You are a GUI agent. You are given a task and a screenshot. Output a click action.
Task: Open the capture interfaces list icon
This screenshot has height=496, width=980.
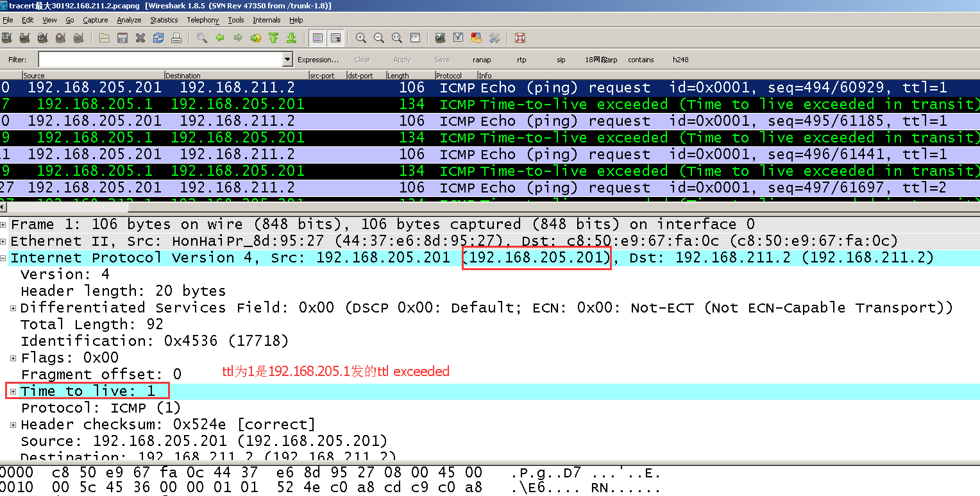tap(7, 38)
